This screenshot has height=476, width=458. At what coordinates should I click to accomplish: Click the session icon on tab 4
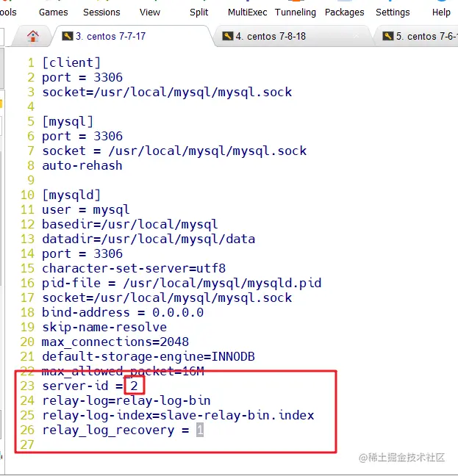[228, 36]
